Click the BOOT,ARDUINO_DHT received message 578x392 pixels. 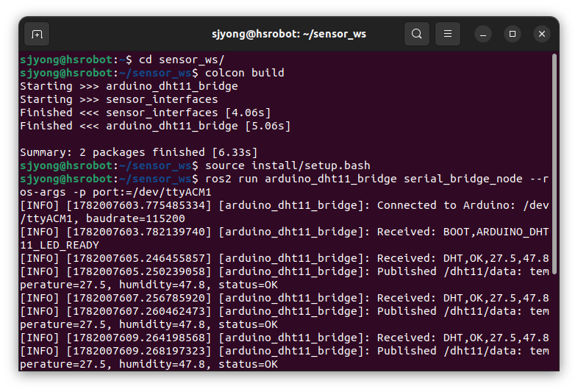496,232
